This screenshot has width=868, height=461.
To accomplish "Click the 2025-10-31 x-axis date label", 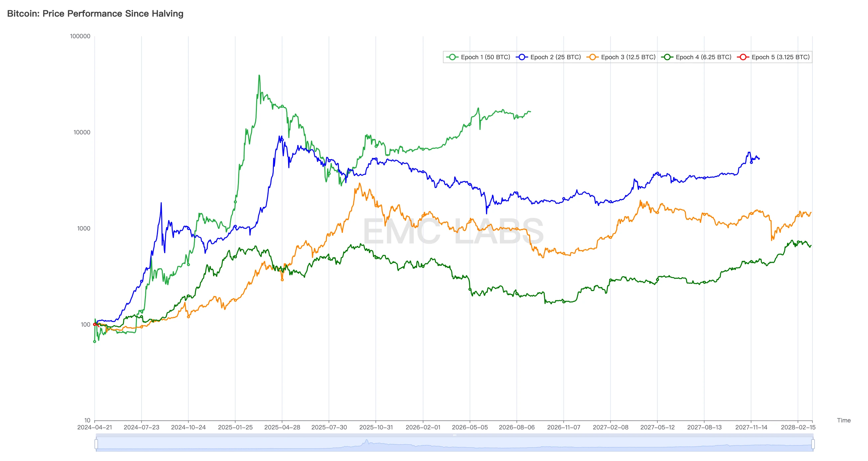I will click(x=376, y=427).
